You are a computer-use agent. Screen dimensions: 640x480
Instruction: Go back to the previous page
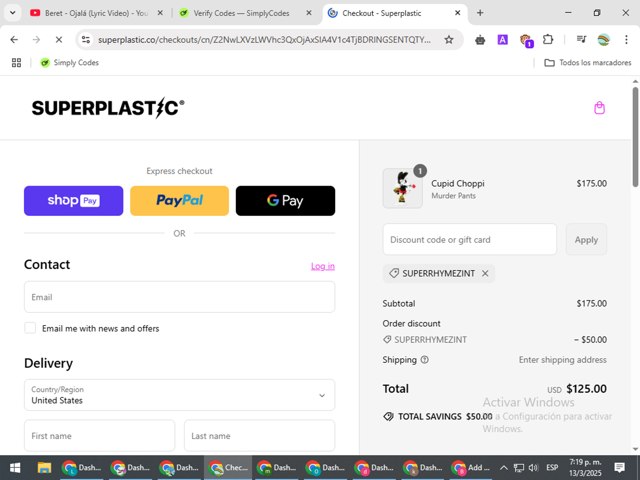click(x=14, y=40)
